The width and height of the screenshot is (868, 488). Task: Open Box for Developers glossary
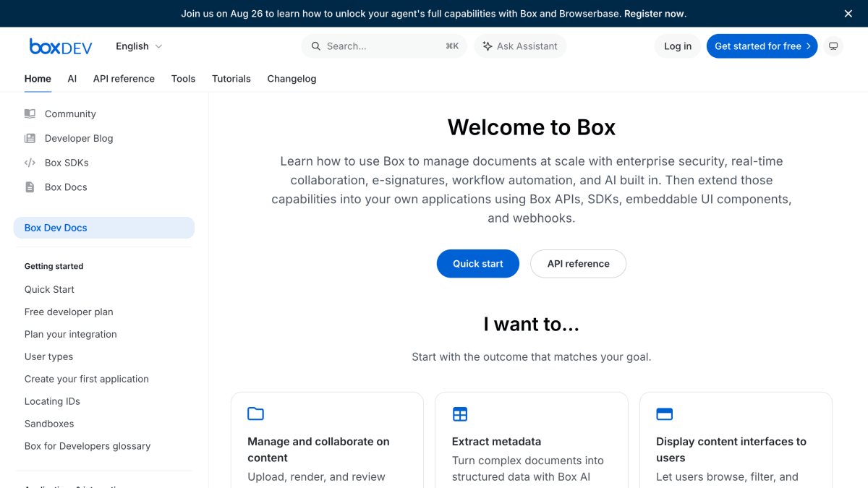(x=88, y=446)
